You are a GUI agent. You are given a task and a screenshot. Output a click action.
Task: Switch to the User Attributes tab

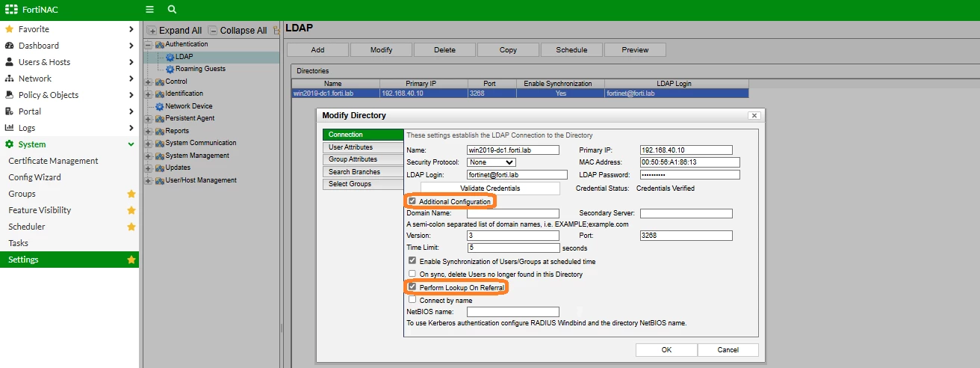(362, 147)
